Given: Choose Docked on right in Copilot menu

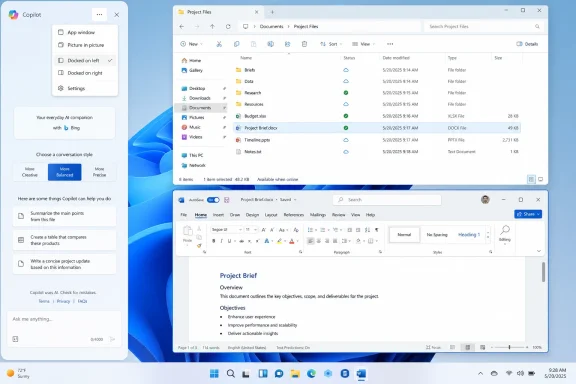Looking at the screenshot, I should [x=85, y=73].
